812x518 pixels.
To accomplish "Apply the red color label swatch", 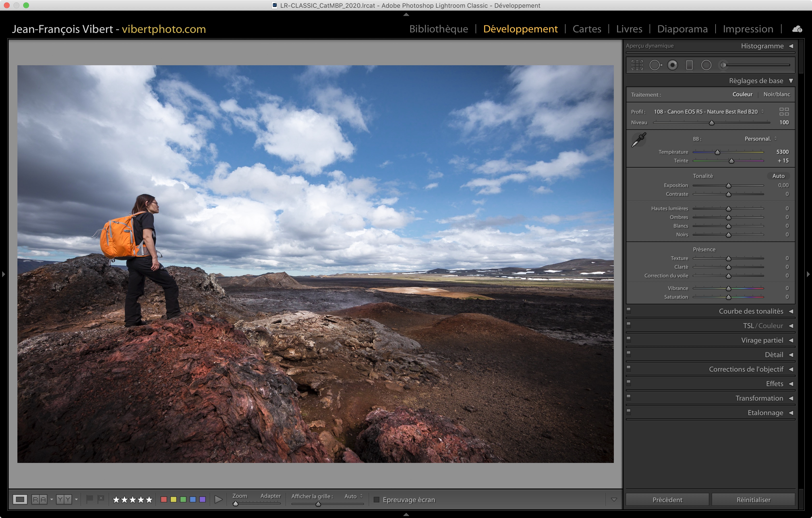I will [x=164, y=499].
